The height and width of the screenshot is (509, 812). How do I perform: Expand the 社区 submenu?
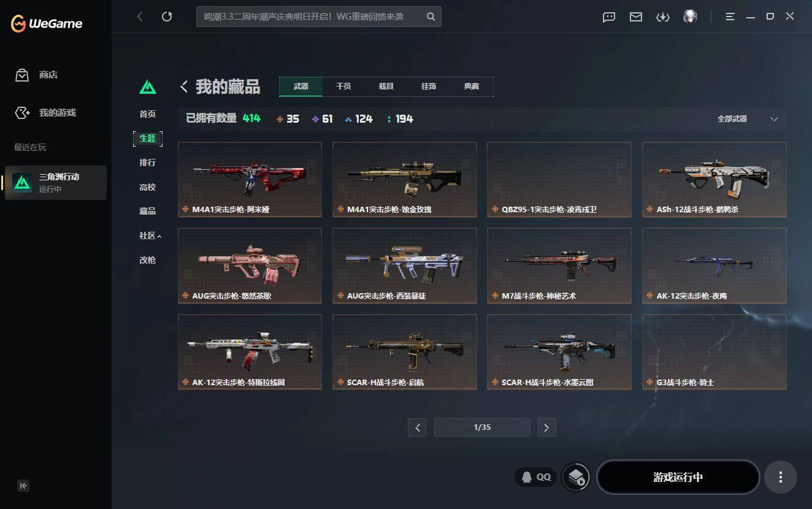(x=150, y=235)
